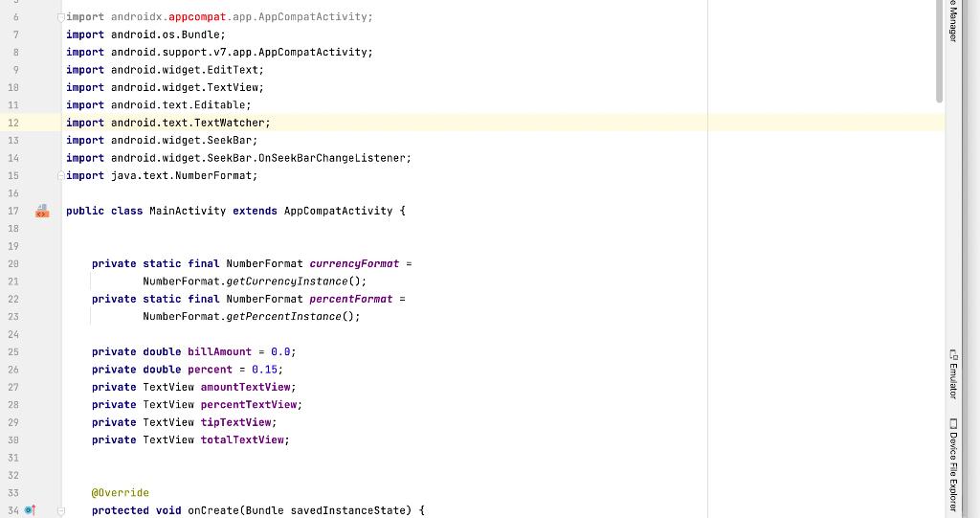Click the '0.0' billAmount value

tap(280, 351)
